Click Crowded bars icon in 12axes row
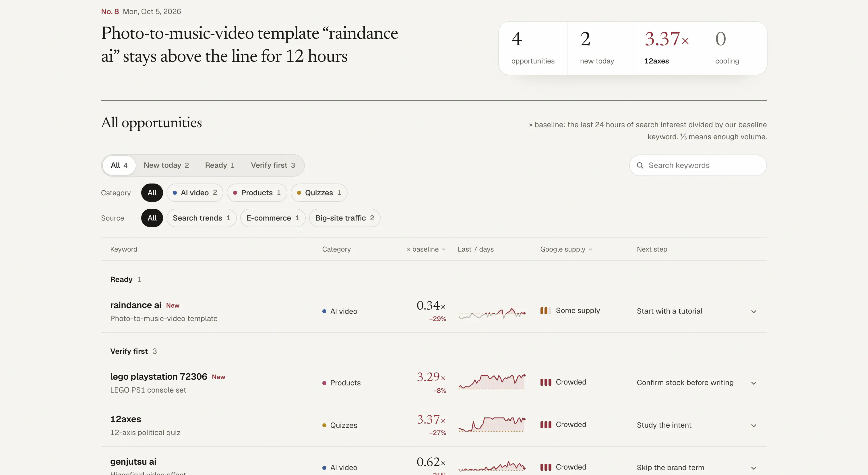Screen dimensions: 868x475 [x=546, y=424]
